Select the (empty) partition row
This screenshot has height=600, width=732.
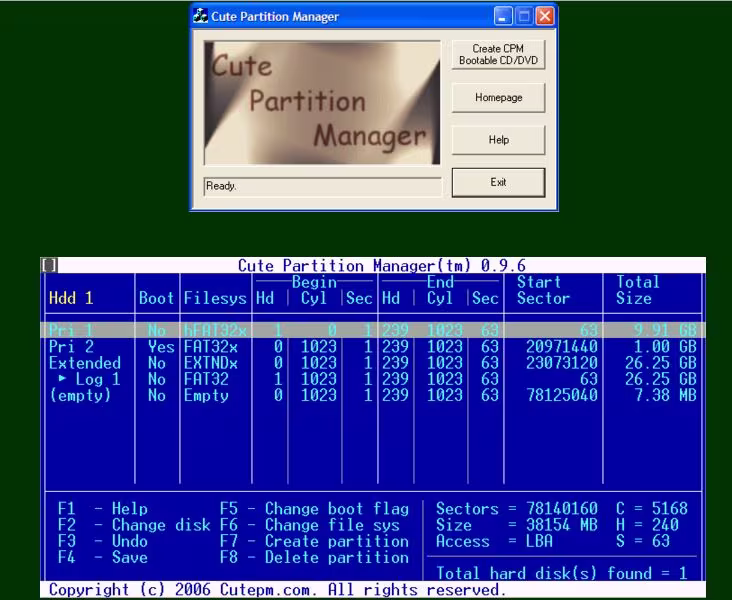(x=373, y=395)
